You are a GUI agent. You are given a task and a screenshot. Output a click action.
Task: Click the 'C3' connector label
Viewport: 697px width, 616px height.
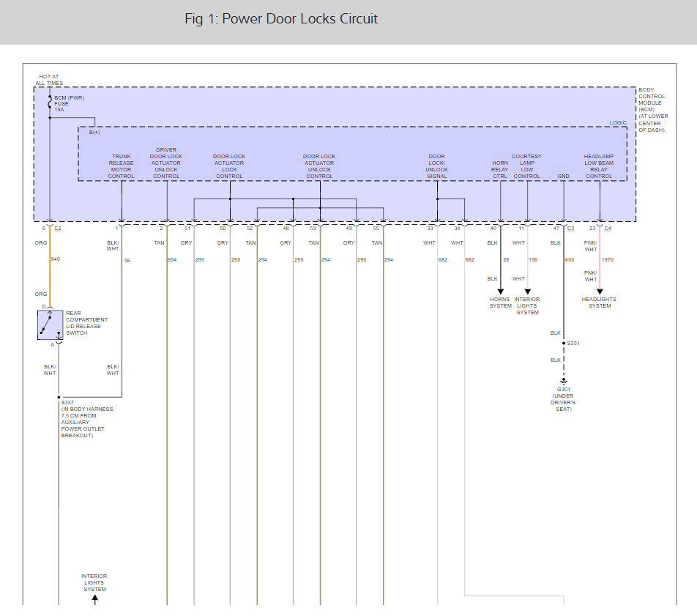point(571,229)
